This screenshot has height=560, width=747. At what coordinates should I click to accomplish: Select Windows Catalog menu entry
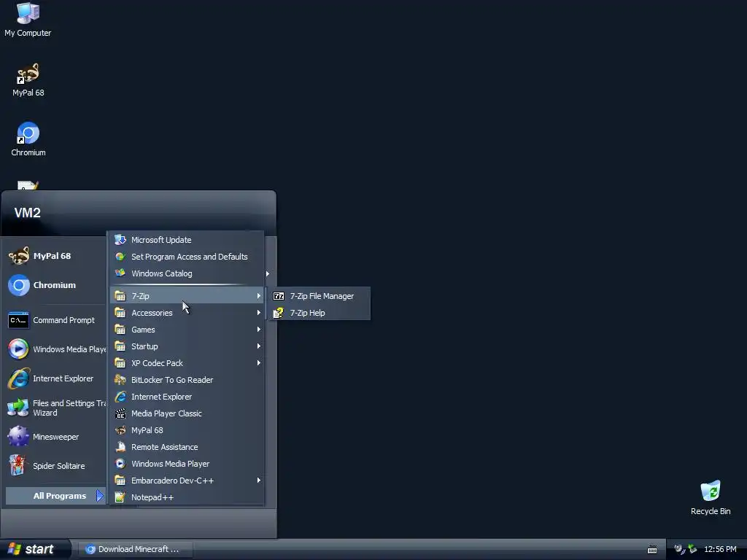pos(187,273)
